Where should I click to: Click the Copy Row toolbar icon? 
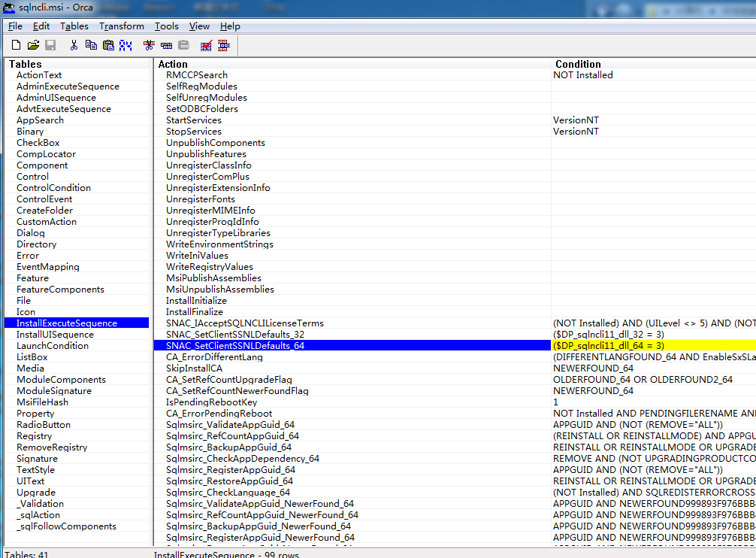point(166,45)
